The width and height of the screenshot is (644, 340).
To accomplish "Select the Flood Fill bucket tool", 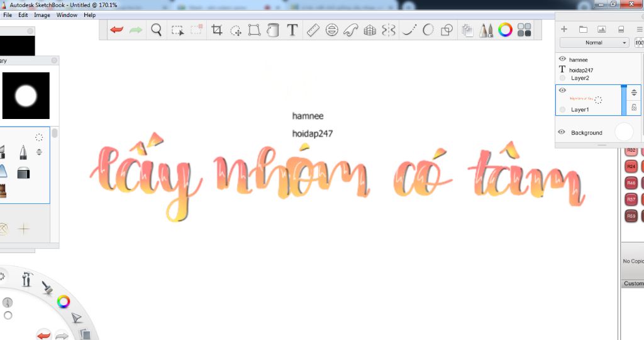I will click(273, 30).
